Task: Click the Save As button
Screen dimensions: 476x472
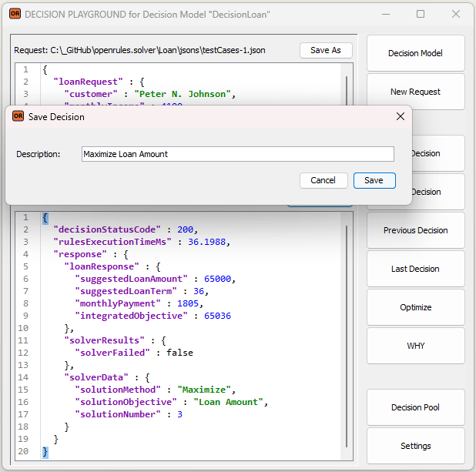Action: pyautogui.click(x=325, y=50)
